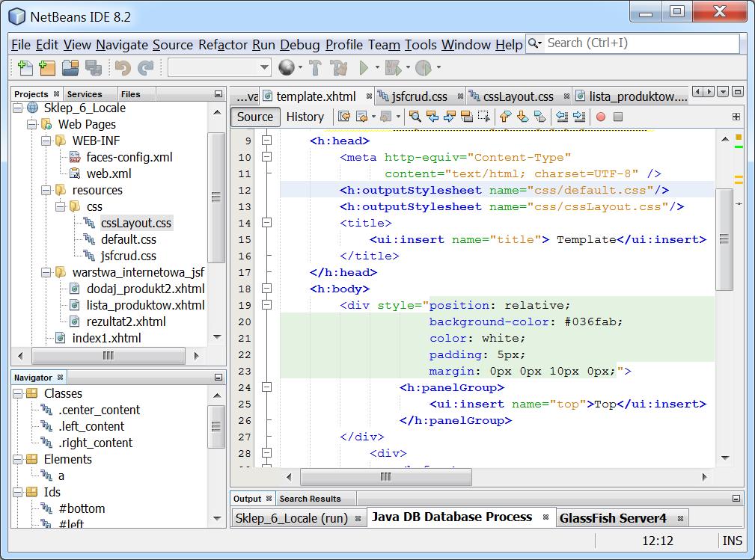Open the Tools menu
This screenshot has width=755, height=560.
[x=421, y=45]
